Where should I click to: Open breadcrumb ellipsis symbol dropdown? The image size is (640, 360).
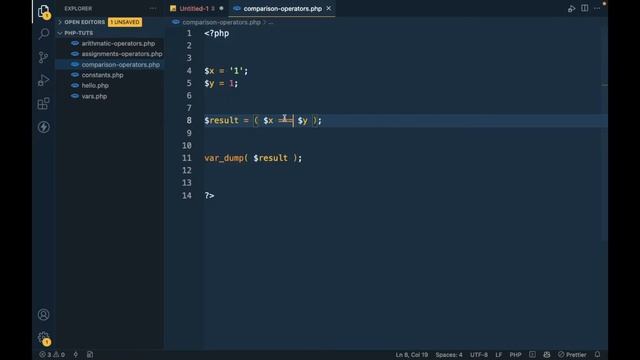271,22
